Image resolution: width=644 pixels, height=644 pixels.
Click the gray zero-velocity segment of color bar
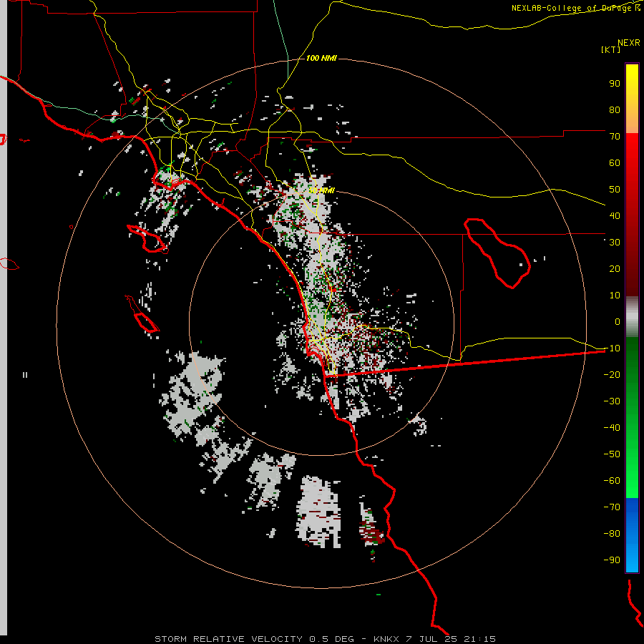[x=632, y=317]
